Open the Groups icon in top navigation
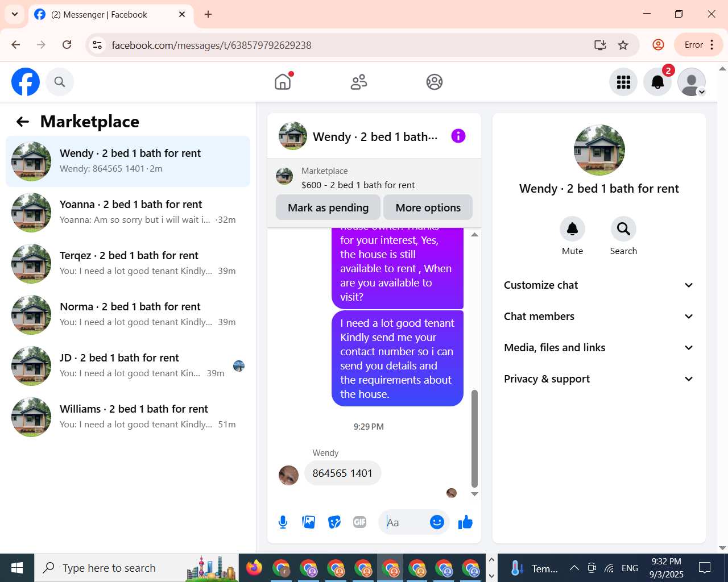This screenshot has width=728, height=582. click(x=435, y=82)
